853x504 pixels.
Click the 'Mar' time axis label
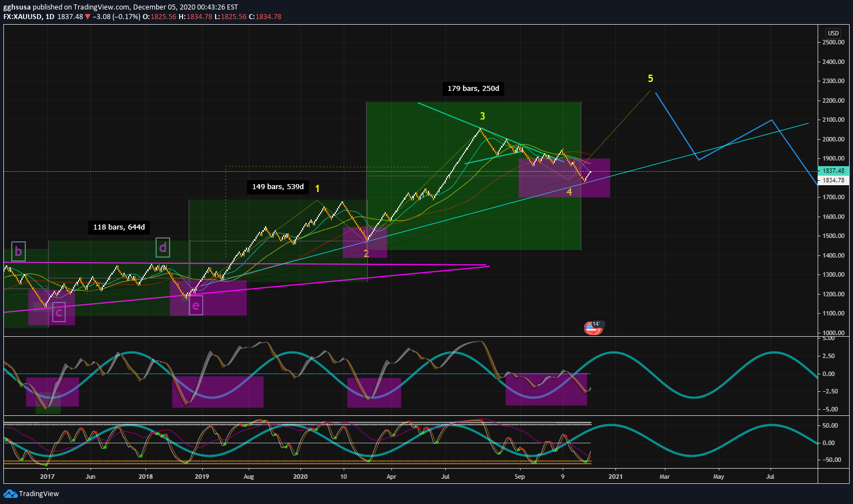(664, 476)
